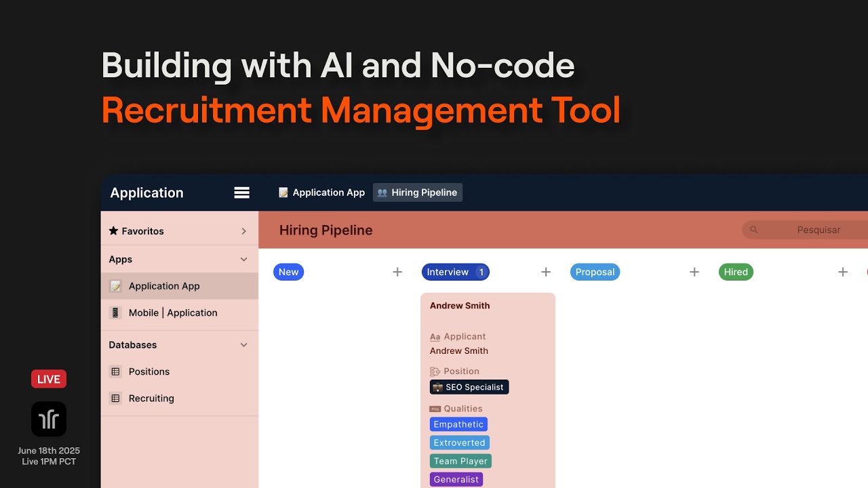Select the Hiring Pipeline tab
Viewport: 868px width, 488px height.
[418, 192]
